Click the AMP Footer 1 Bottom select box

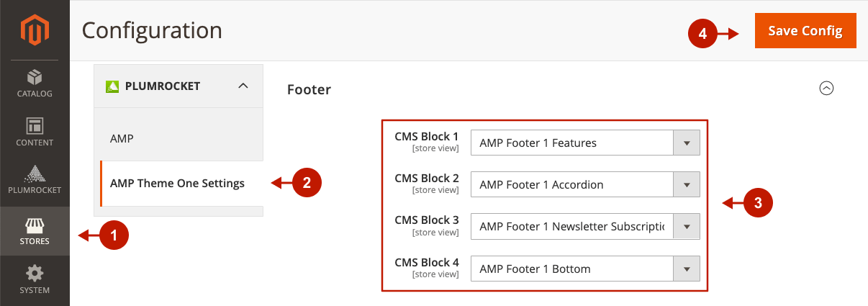pyautogui.click(x=585, y=269)
